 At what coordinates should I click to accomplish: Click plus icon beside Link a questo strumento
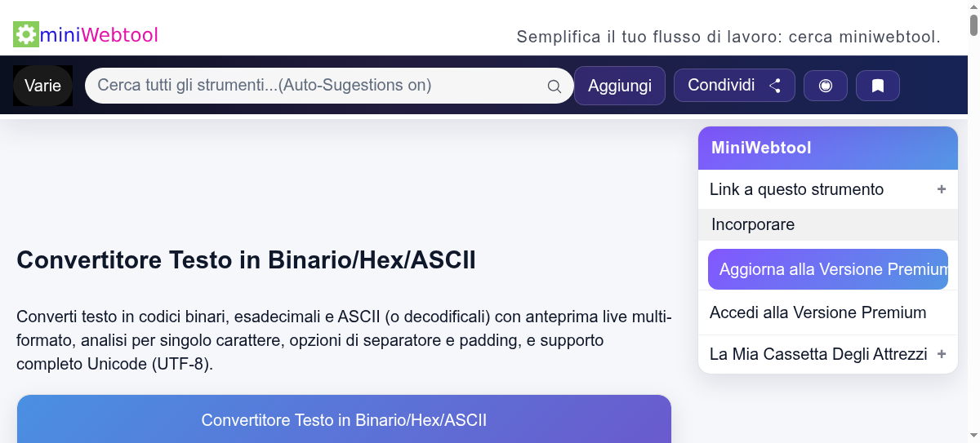[942, 189]
